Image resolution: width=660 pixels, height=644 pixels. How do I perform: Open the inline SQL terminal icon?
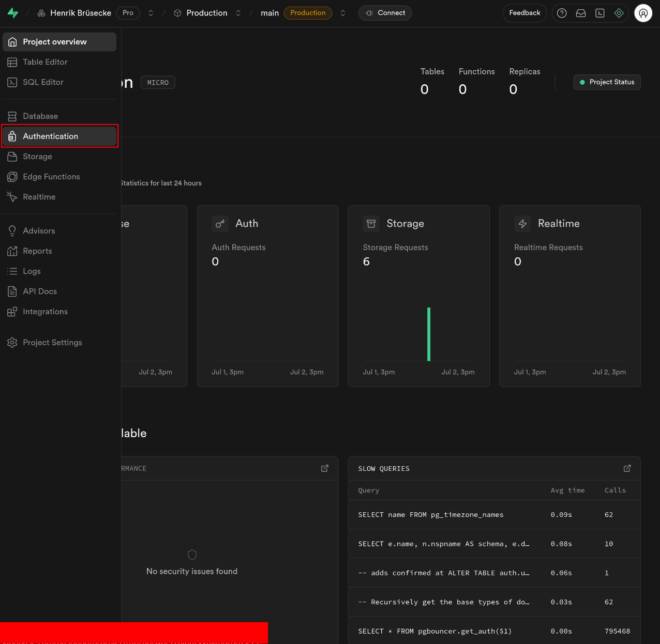click(x=600, y=13)
